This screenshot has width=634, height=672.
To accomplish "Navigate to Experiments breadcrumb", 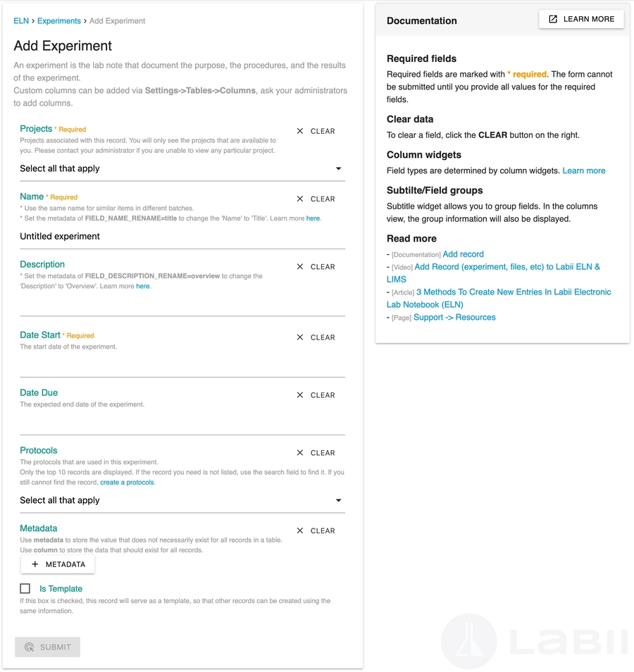I will [59, 21].
